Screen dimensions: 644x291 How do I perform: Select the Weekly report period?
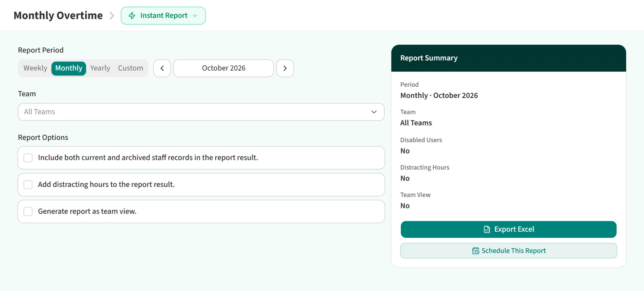tap(35, 68)
